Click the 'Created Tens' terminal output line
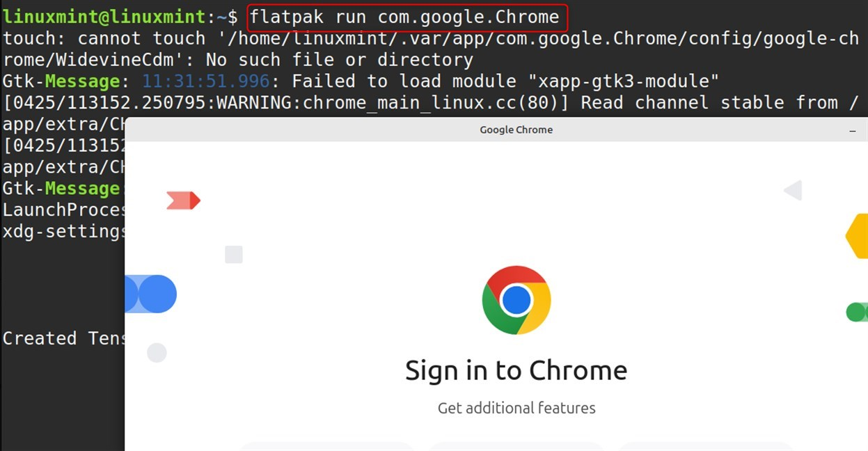Image resolution: width=868 pixels, height=451 pixels. [x=64, y=338]
